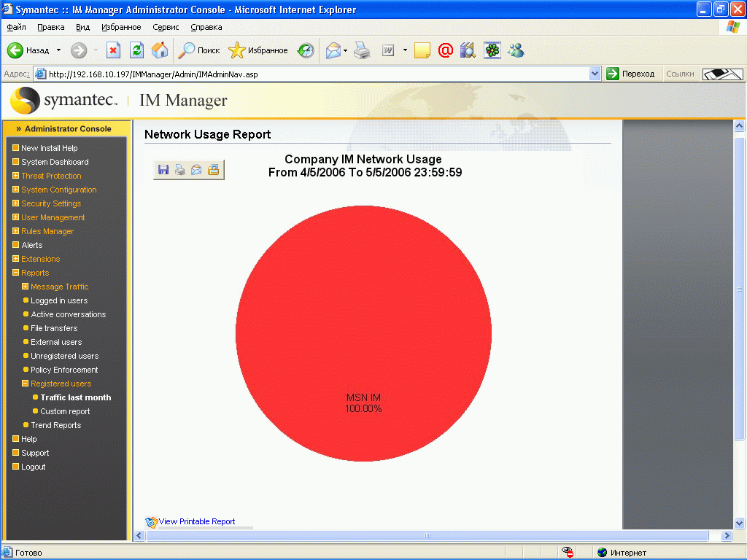Expand the Security Settings tree node
The width and height of the screenshot is (747, 560).
pos(15,203)
